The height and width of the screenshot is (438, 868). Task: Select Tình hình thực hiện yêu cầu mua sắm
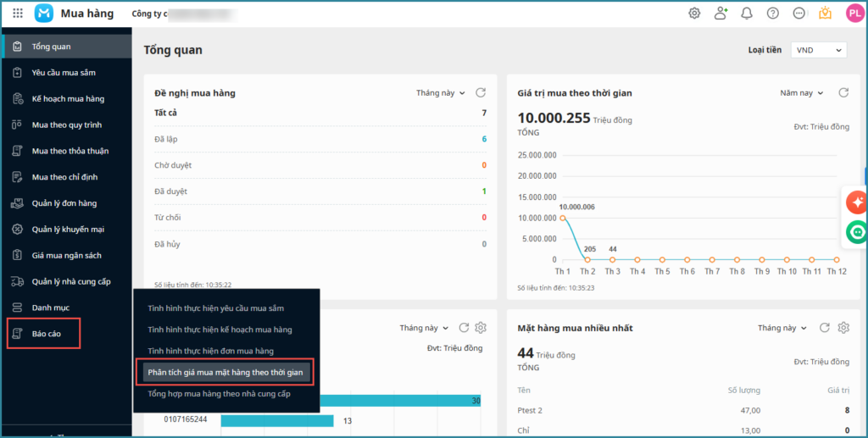pos(216,308)
